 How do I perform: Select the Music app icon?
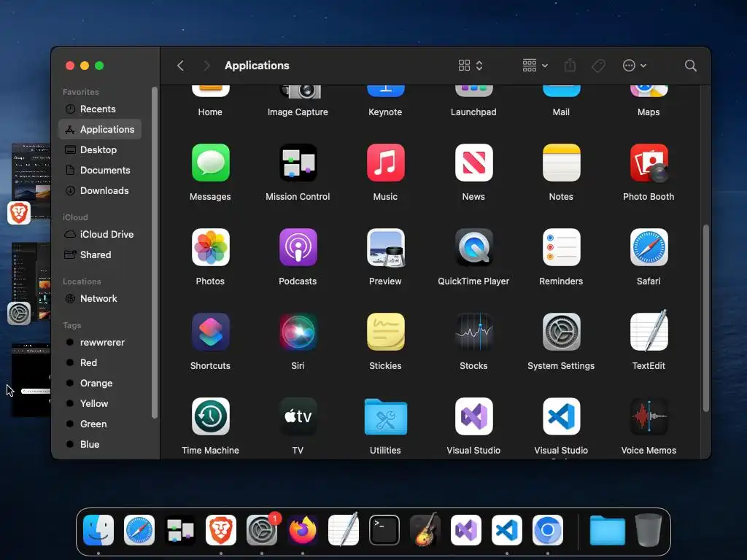(x=385, y=163)
